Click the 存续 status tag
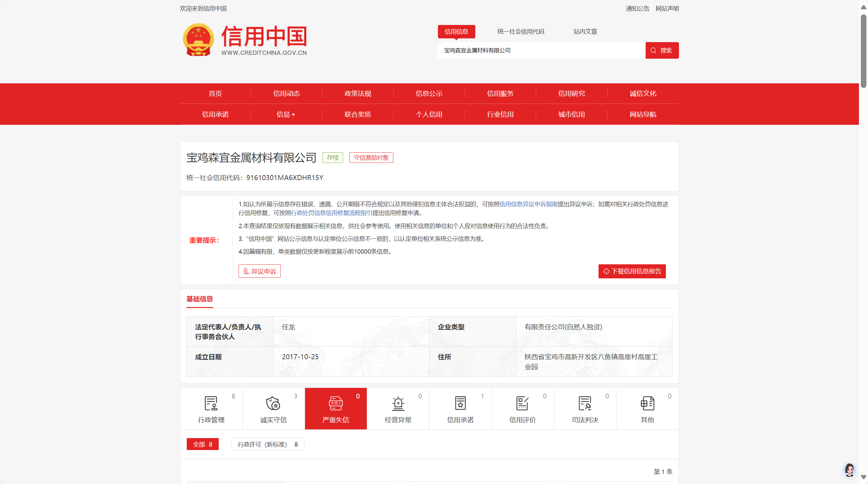The image size is (868, 484). pyautogui.click(x=332, y=157)
